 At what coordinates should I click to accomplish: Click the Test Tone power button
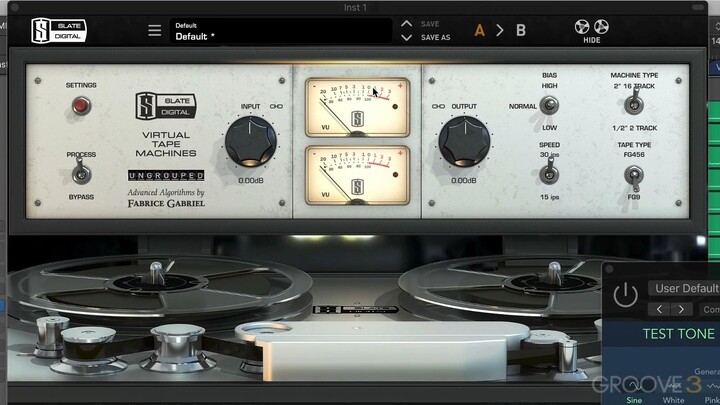(x=625, y=295)
